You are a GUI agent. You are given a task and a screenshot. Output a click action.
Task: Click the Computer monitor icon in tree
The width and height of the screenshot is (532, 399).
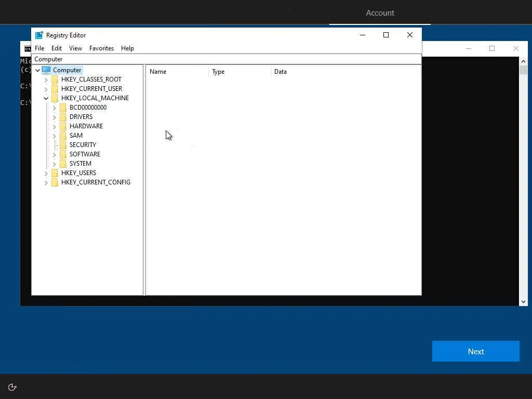coord(46,70)
